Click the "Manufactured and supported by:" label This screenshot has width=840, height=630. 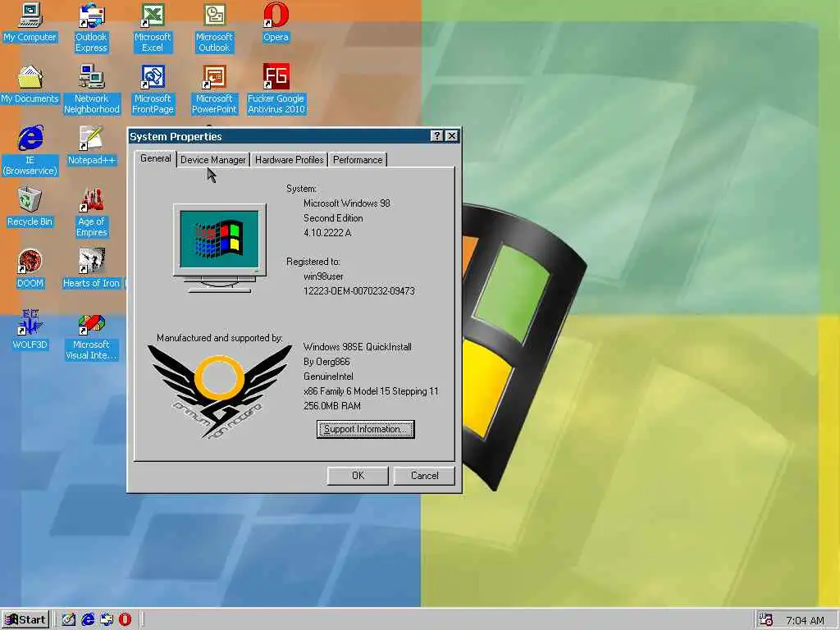(x=220, y=337)
